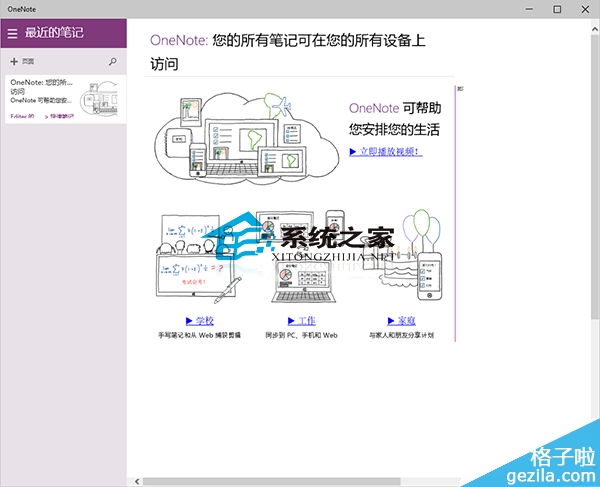Image resolution: width=600 pixels, height=487 pixels.
Task: Click the vertical scrollbar on the right
Action: tap(594, 200)
